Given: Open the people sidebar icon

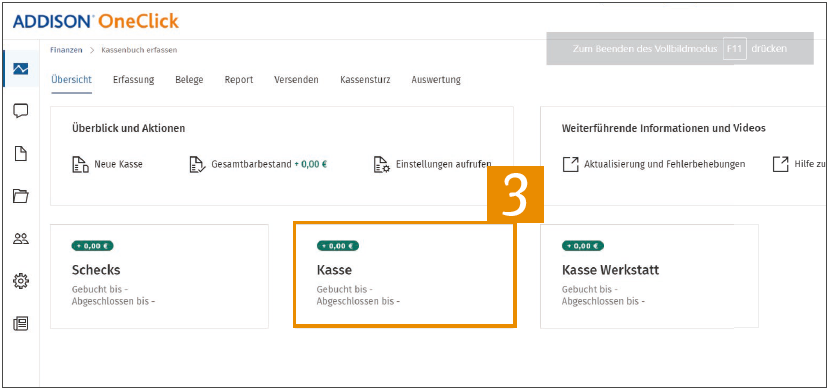Looking at the screenshot, I should pyautogui.click(x=21, y=239).
